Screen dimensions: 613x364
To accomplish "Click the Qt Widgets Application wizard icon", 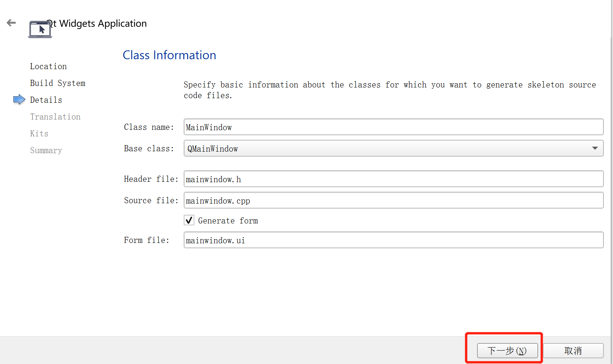I will point(40,29).
